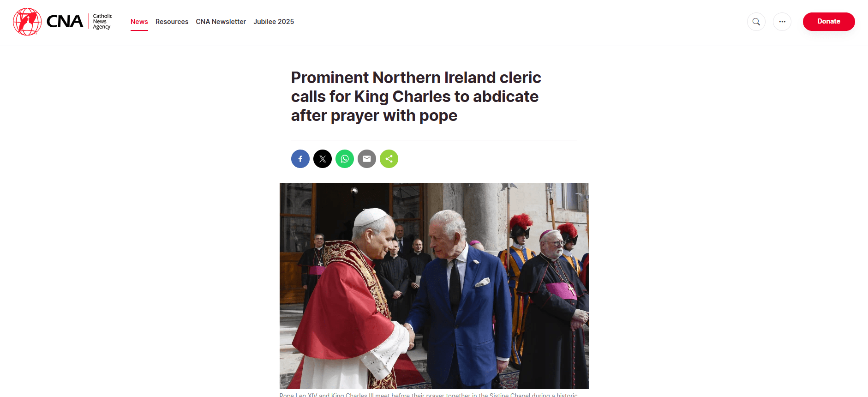Image resolution: width=868 pixels, height=397 pixels.
Task: Open the pope and king handshake photo
Action: (x=434, y=286)
